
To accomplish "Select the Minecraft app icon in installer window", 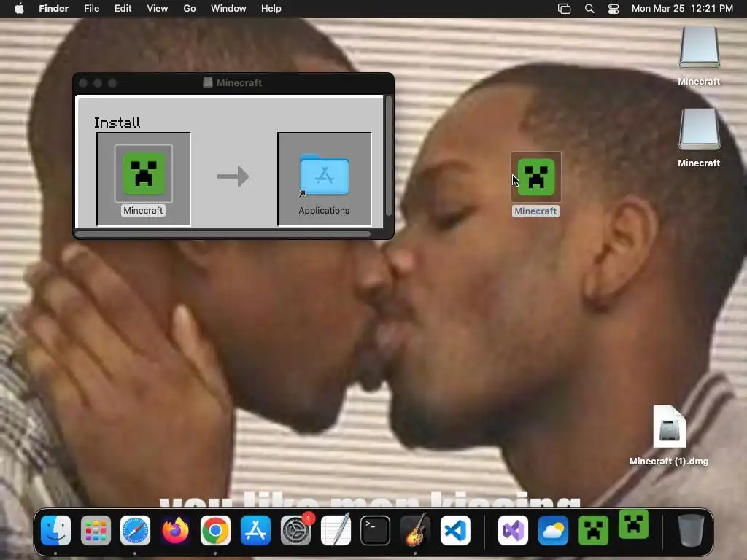I will 144,174.
